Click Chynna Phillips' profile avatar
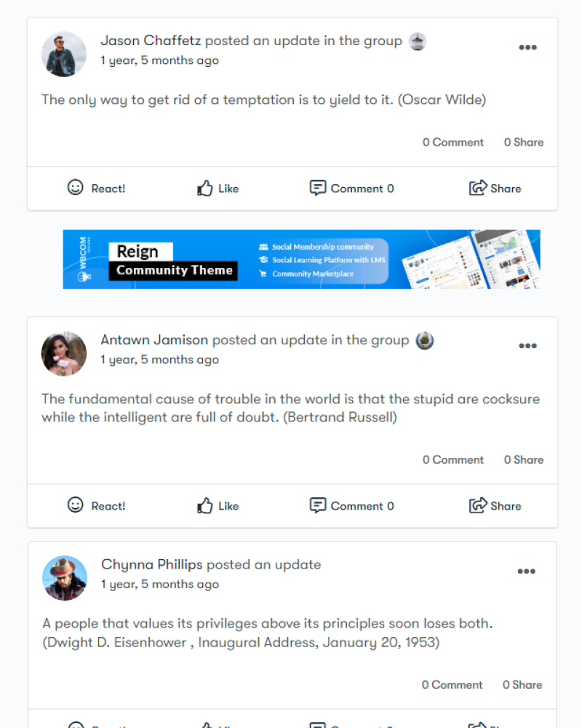The height and width of the screenshot is (728, 582). pos(65,578)
